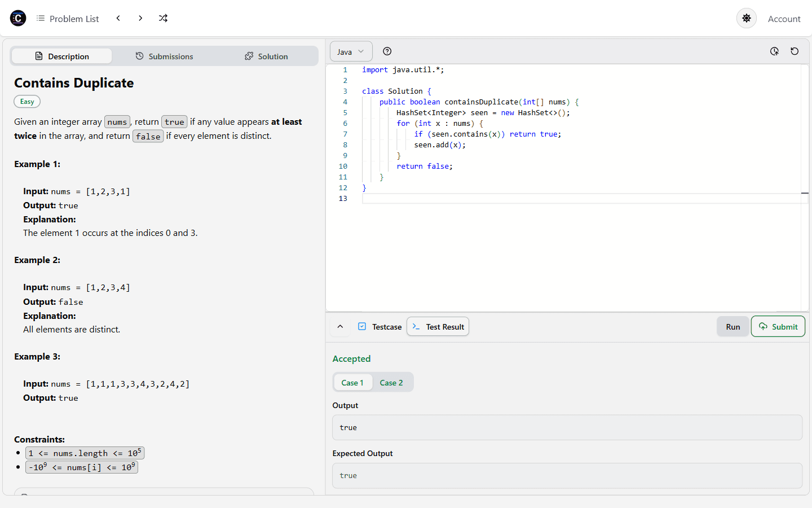
Task: Open the Test Result tab
Action: tap(438, 326)
